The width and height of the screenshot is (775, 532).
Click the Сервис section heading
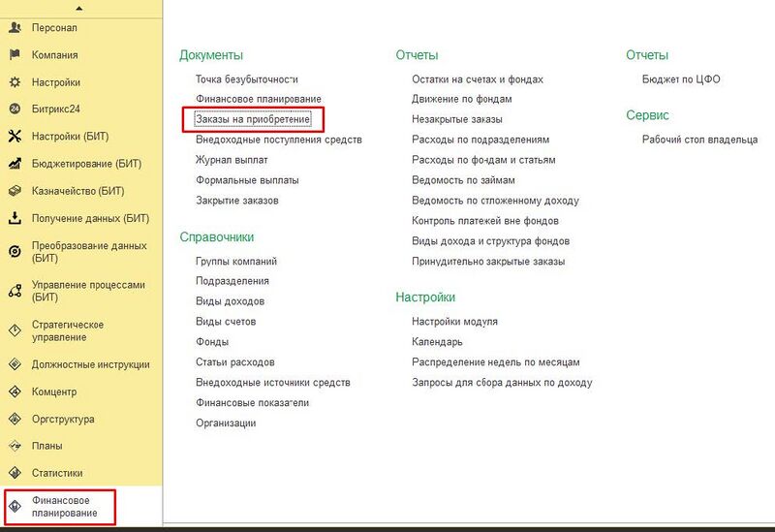(647, 115)
